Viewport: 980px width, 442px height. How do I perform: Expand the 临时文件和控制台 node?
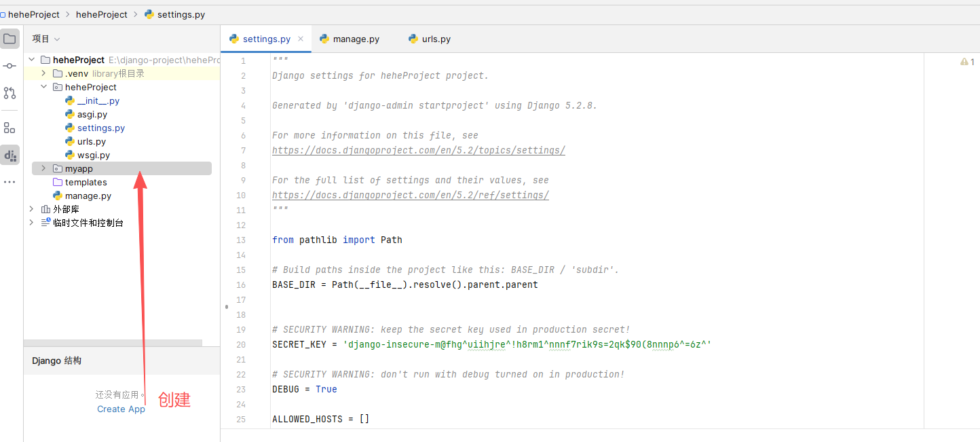pyautogui.click(x=31, y=223)
